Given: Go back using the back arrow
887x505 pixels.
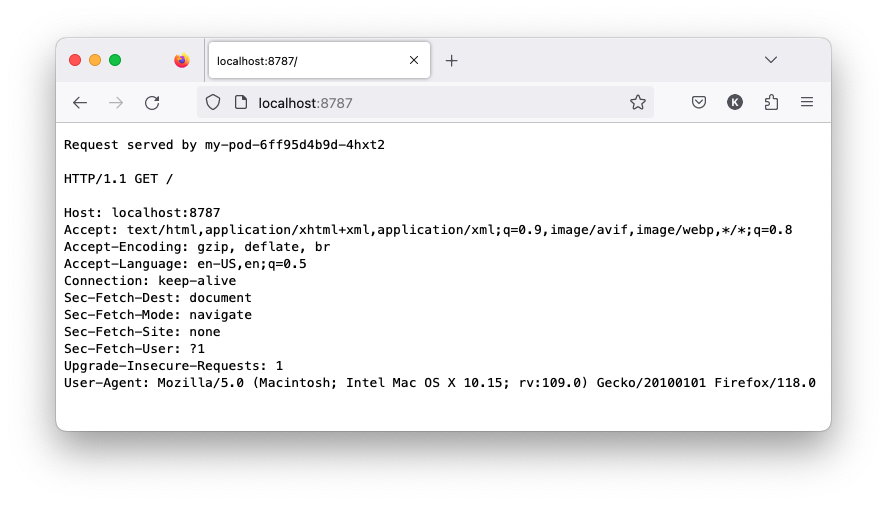Looking at the screenshot, I should point(80,102).
